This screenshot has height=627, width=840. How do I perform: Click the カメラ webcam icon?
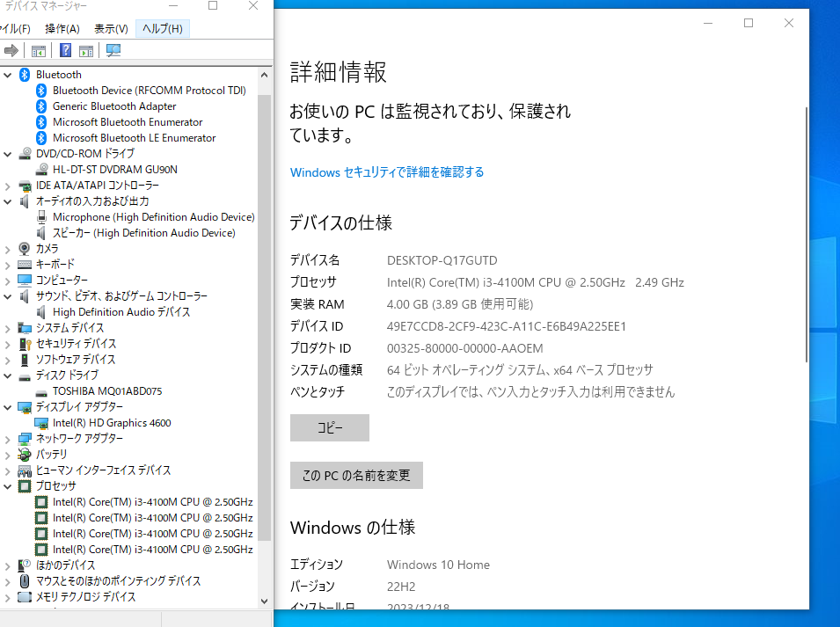click(x=25, y=249)
